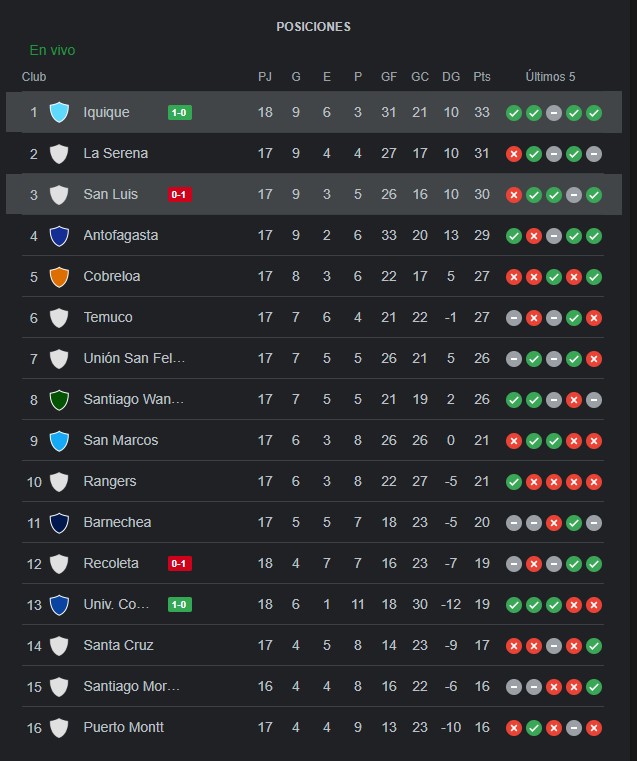Click Iquique's green 1-0 live score badge
This screenshot has width=637, height=761.
coord(180,113)
